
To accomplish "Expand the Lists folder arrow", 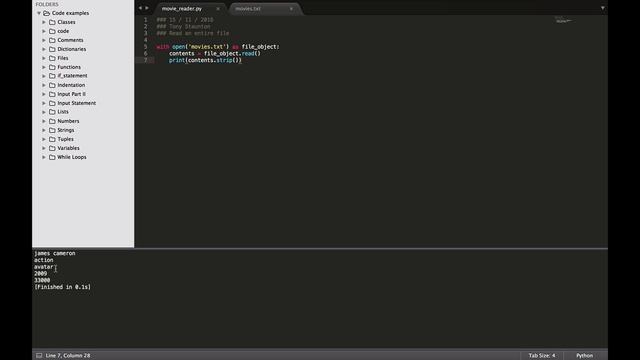I will [x=44, y=112].
